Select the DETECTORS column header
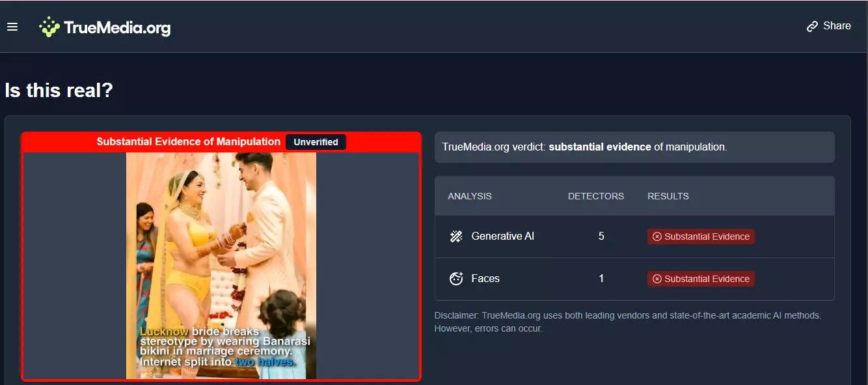Screen dimensions: 868x385 tap(595, 195)
